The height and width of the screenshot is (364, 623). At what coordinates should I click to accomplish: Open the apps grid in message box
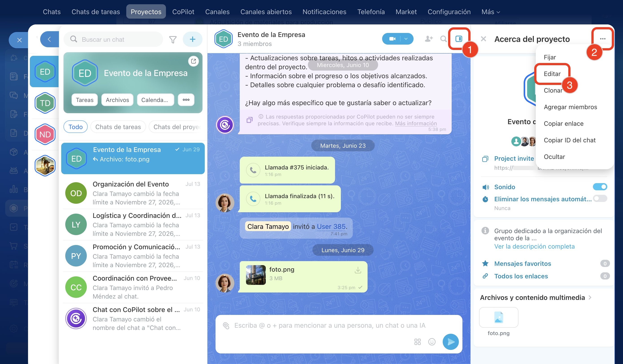tap(418, 342)
